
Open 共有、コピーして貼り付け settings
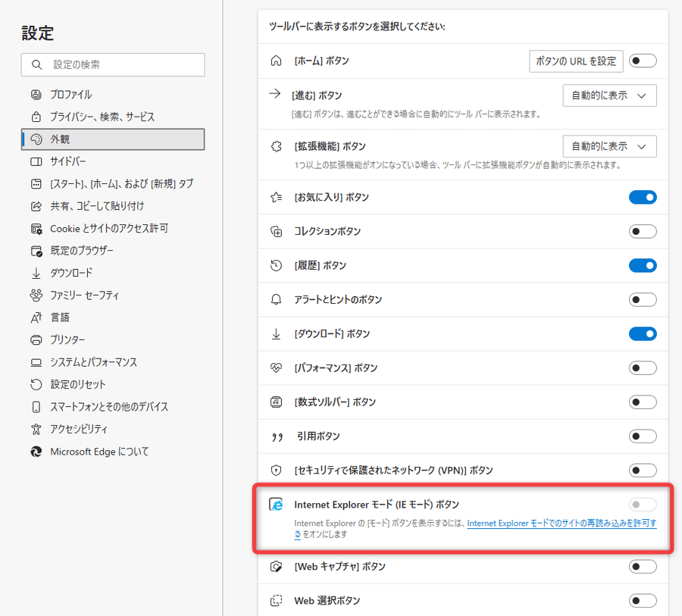[x=113, y=206]
